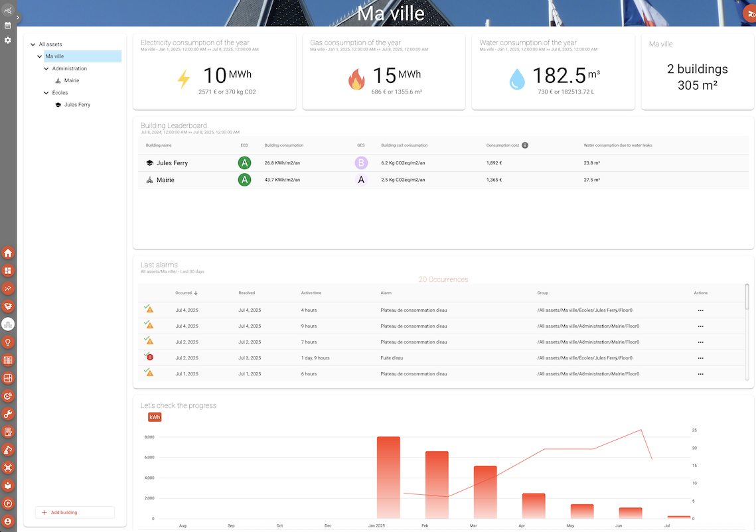Select Mairie in the asset tree

point(71,81)
